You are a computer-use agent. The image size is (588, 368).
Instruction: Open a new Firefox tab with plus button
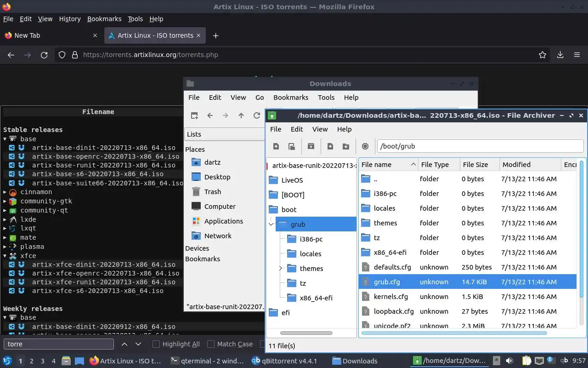pyautogui.click(x=215, y=35)
